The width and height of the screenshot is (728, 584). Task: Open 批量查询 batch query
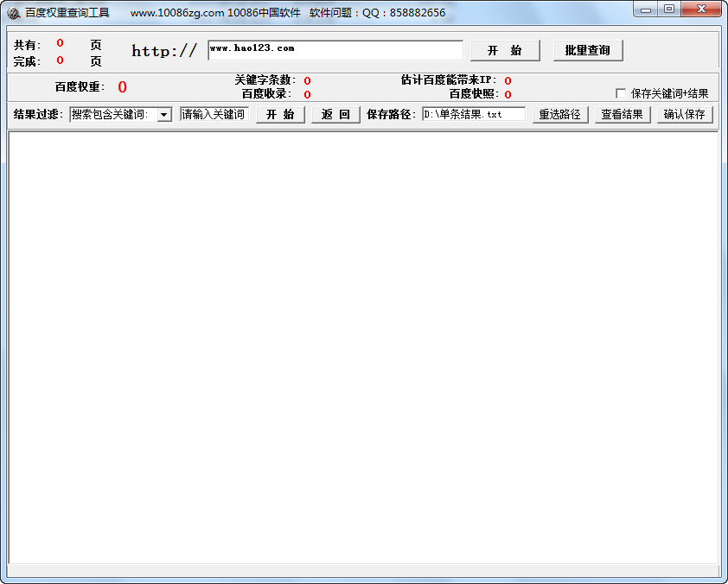(588, 50)
